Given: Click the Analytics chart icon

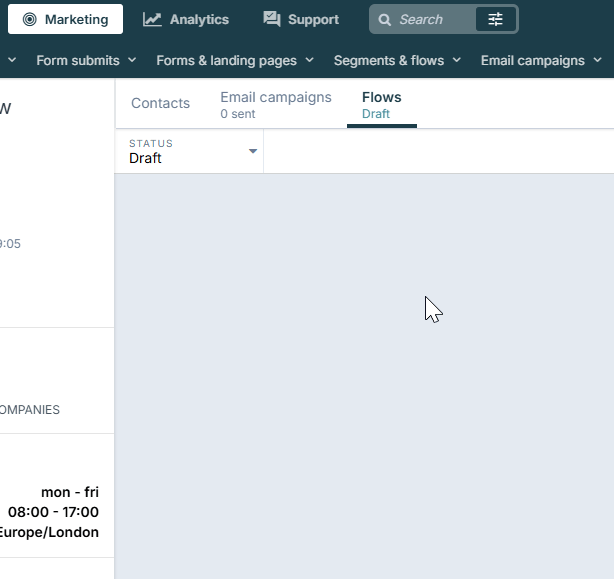Looking at the screenshot, I should [x=152, y=19].
